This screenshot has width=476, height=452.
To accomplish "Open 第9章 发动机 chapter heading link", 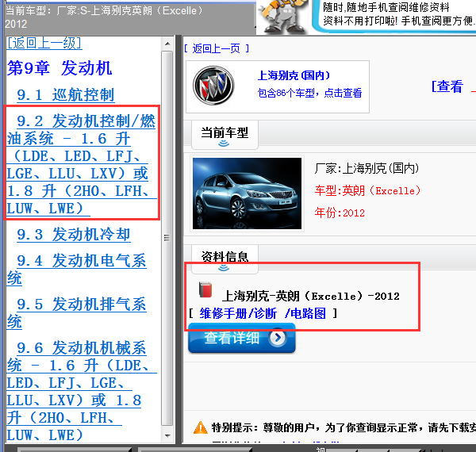I will tap(59, 68).
